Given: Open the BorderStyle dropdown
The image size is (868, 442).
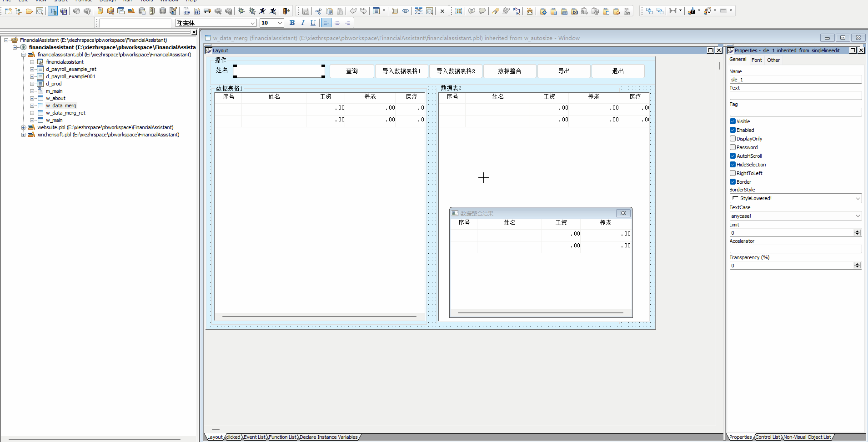Looking at the screenshot, I should tap(796, 198).
